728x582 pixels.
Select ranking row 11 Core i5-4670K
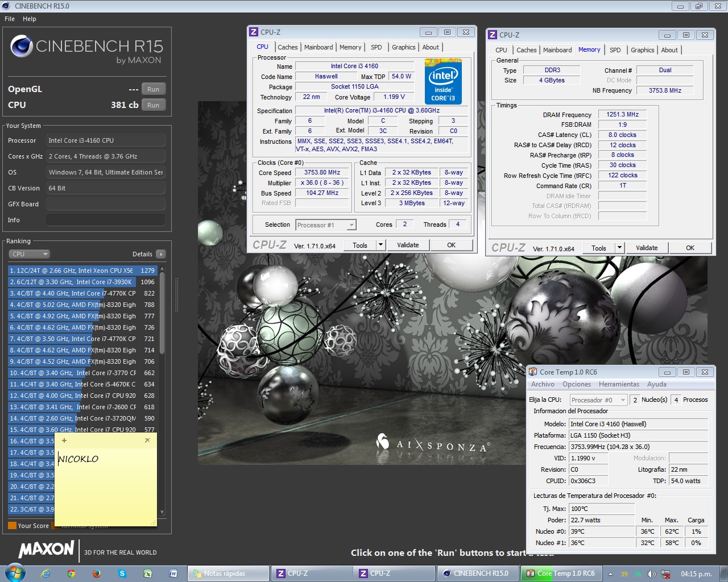click(82, 384)
